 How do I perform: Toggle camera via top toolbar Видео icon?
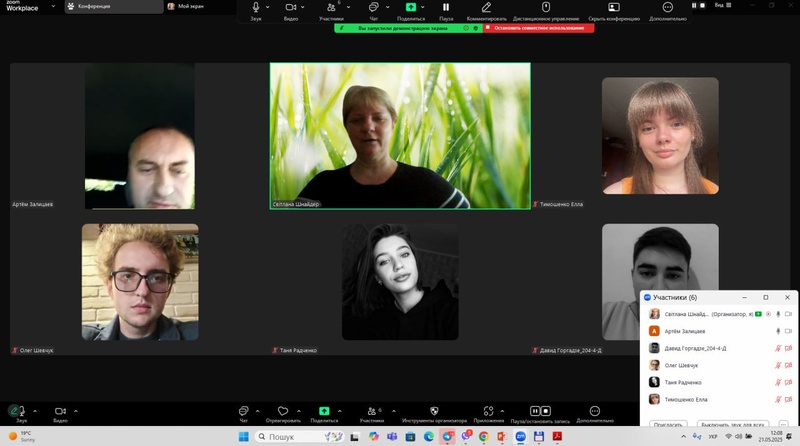tap(290, 7)
